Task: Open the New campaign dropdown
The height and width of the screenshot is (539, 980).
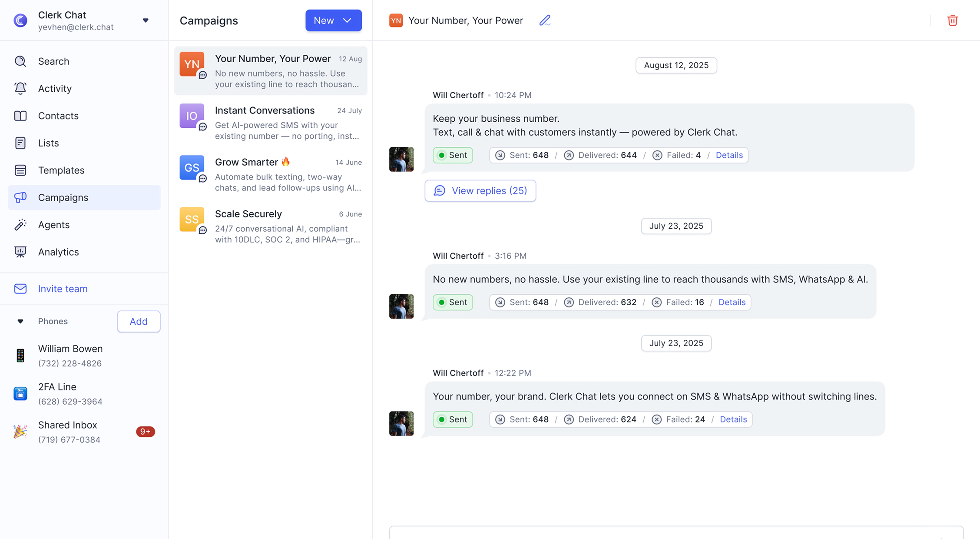Action: 333,20
